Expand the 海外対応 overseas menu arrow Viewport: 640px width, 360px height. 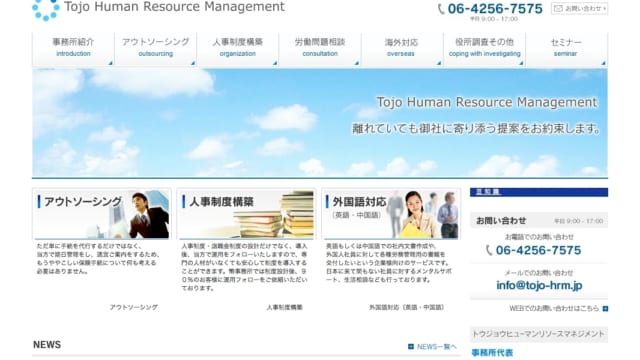click(439, 63)
